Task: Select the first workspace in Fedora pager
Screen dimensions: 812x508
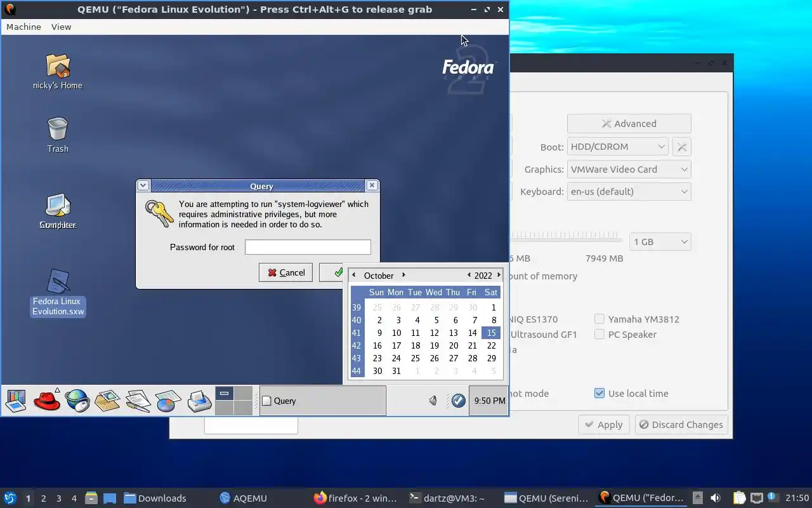Action: click(225, 394)
